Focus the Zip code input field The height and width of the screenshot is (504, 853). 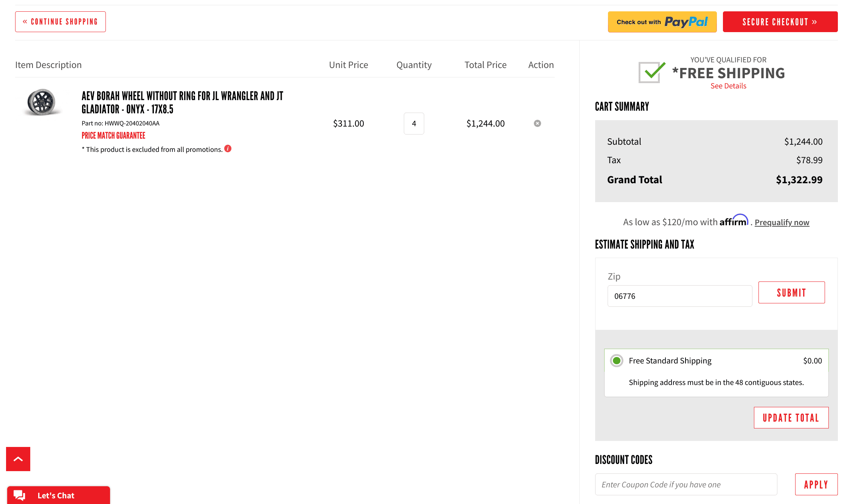coord(680,296)
